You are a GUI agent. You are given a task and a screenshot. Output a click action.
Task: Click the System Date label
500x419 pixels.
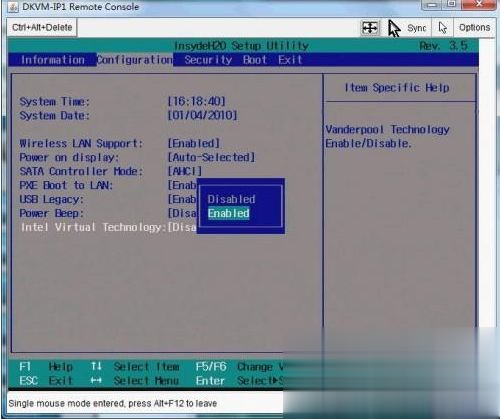click(55, 116)
